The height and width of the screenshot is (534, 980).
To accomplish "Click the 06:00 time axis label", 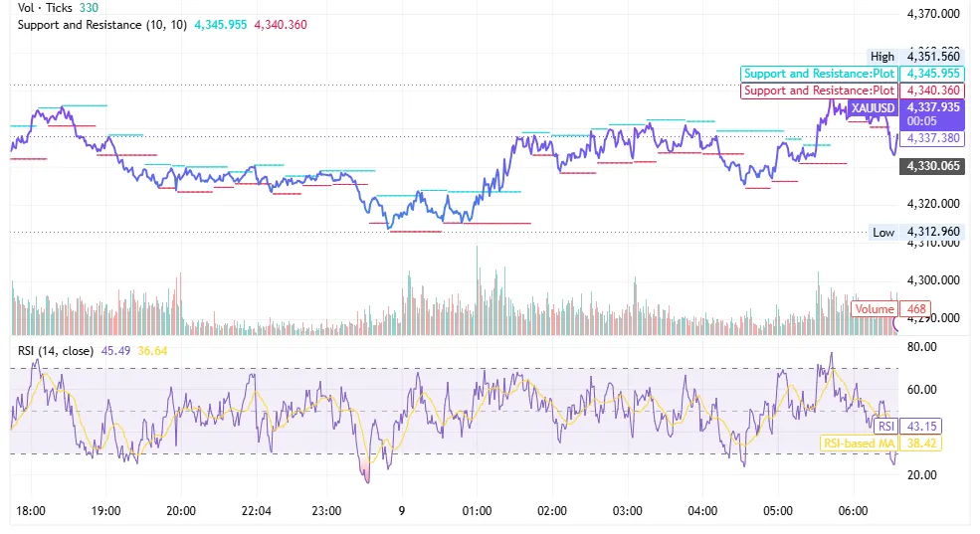I will pos(853,511).
